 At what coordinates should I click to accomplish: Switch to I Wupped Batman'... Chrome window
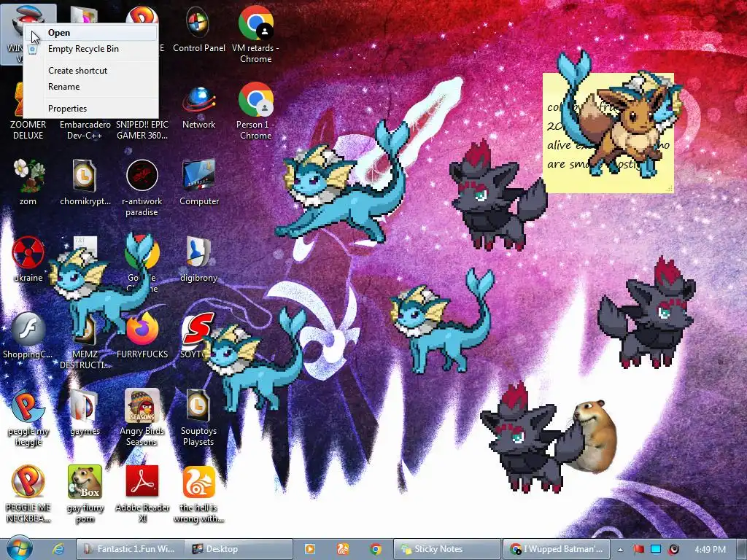[557, 549]
